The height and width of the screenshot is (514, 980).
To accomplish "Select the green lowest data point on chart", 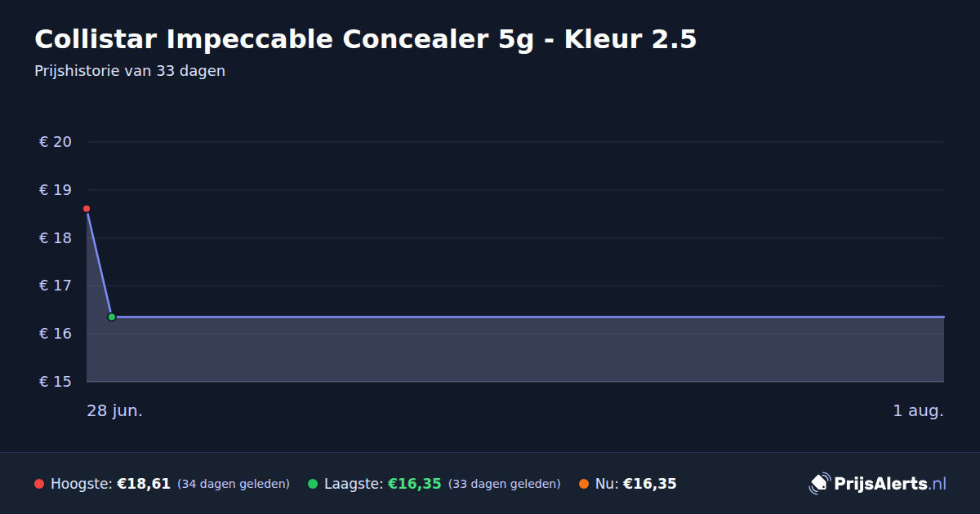I will pyautogui.click(x=112, y=317).
